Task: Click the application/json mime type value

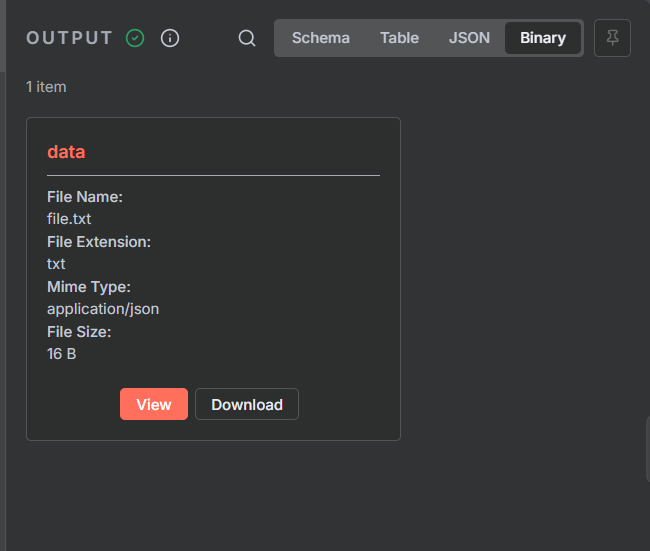Action: pyautogui.click(x=103, y=308)
